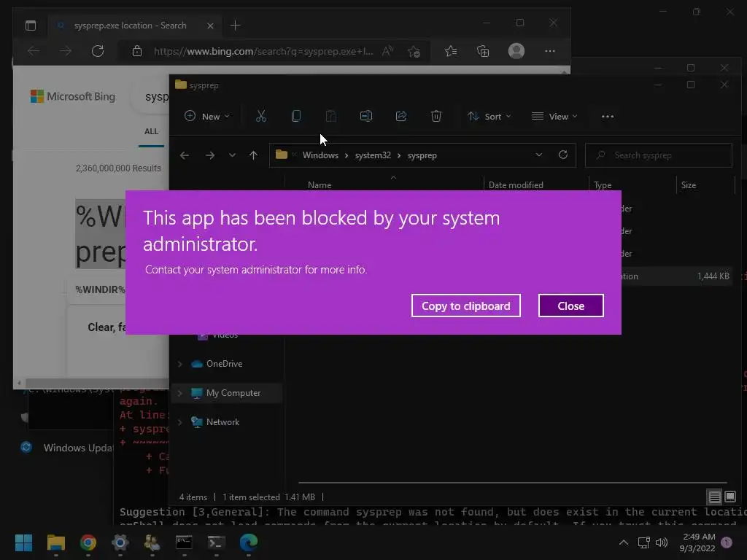Go up one folder level
The width and height of the screenshot is (747, 560).
point(253,155)
